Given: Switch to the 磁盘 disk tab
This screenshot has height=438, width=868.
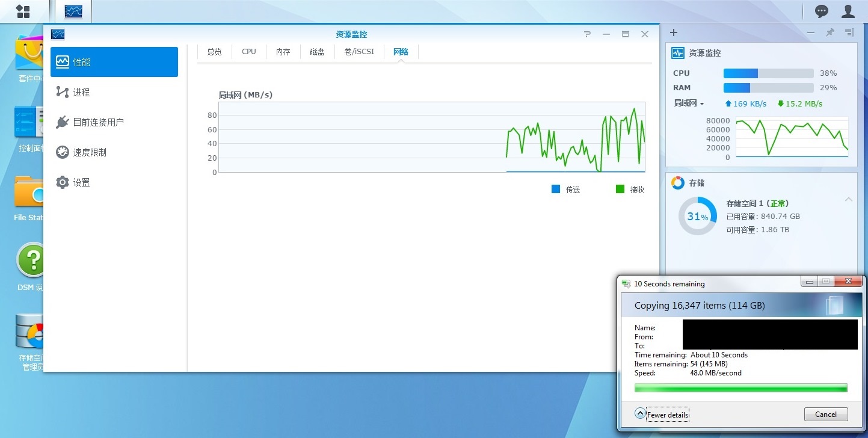Looking at the screenshot, I should pos(317,52).
